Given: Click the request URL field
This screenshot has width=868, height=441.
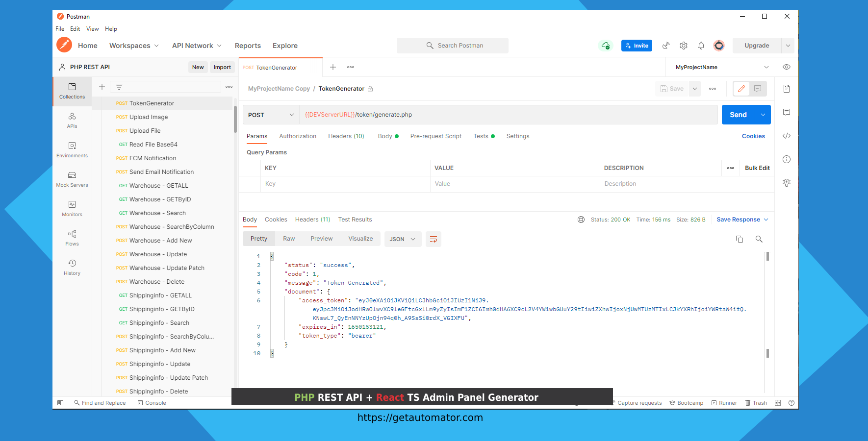Looking at the screenshot, I should [509, 115].
